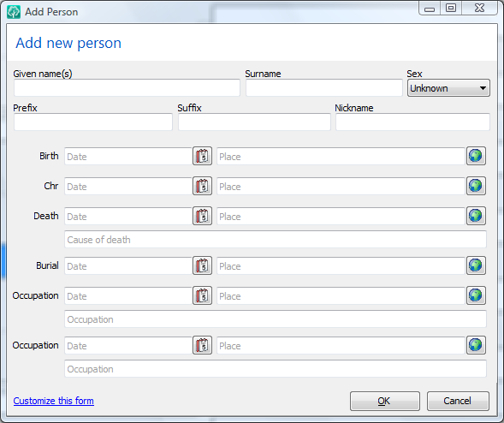
Task: Open the Birth date calendar picker
Action: (x=202, y=156)
